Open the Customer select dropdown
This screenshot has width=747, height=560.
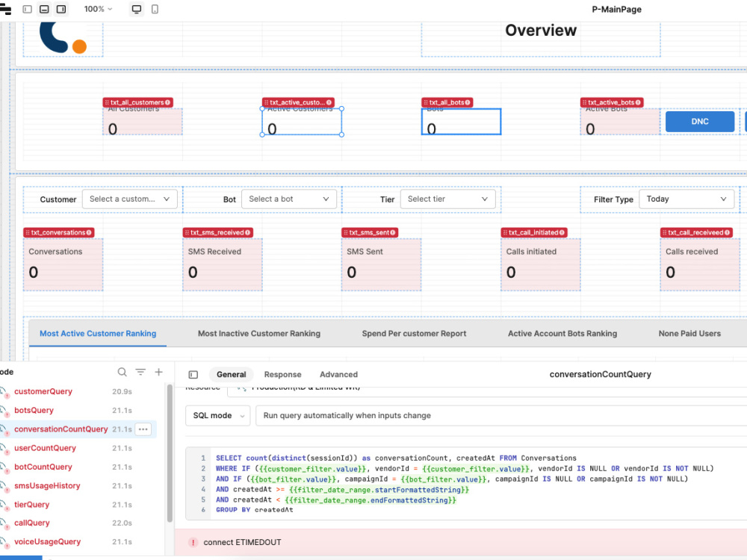tap(129, 199)
